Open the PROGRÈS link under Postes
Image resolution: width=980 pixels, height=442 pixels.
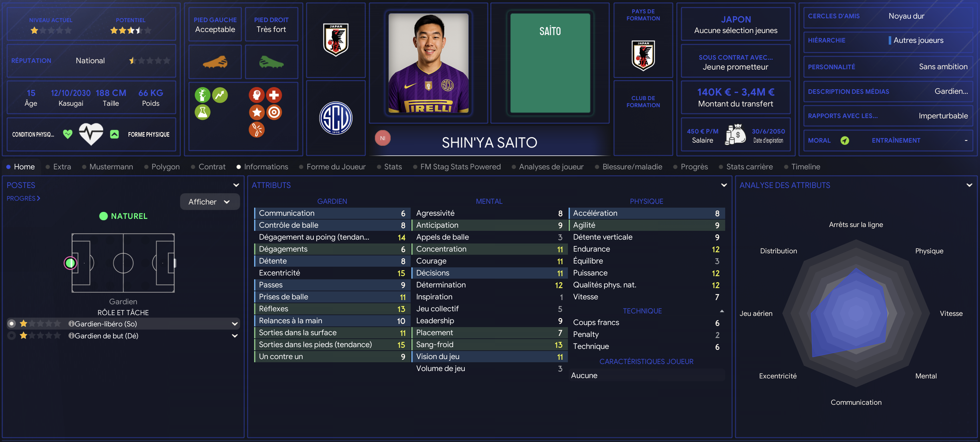click(23, 199)
